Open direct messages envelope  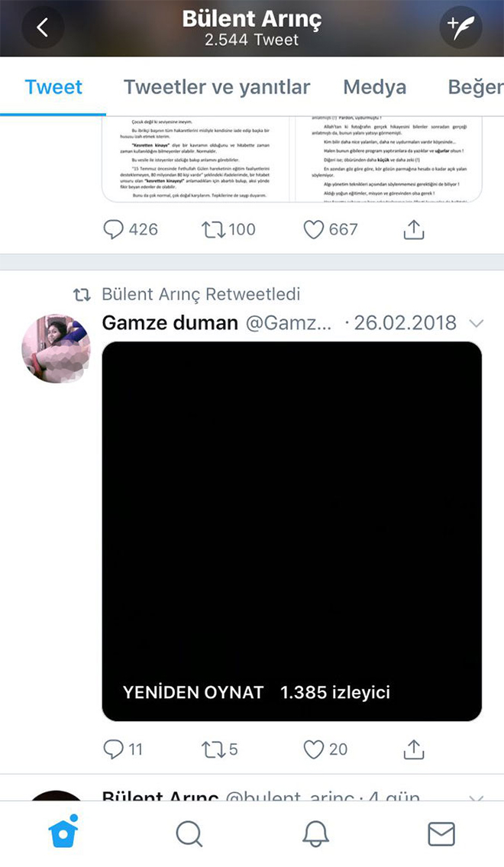(x=441, y=834)
